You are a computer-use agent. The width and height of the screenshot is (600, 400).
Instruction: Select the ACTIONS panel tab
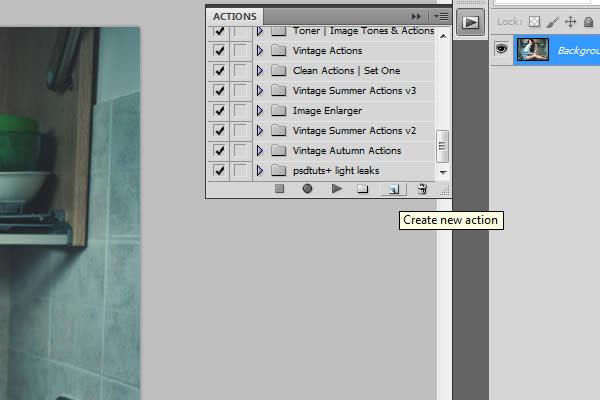235,16
